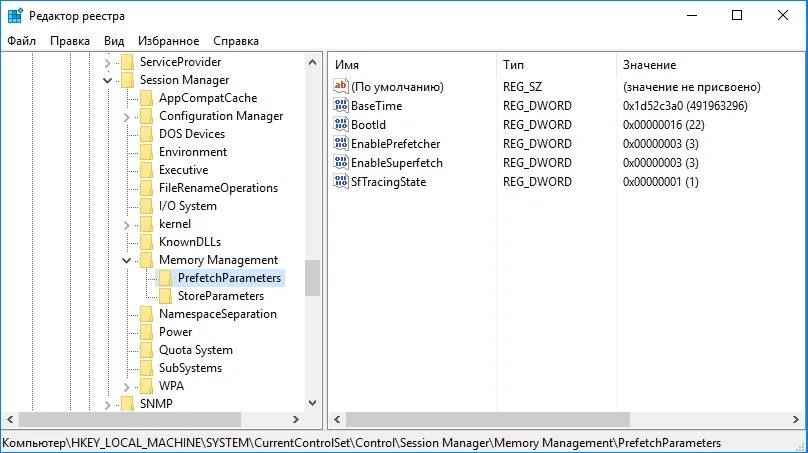Select the EnablePrefetcher DWORD value icon
Screen dimensions: 808x453
(341, 143)
